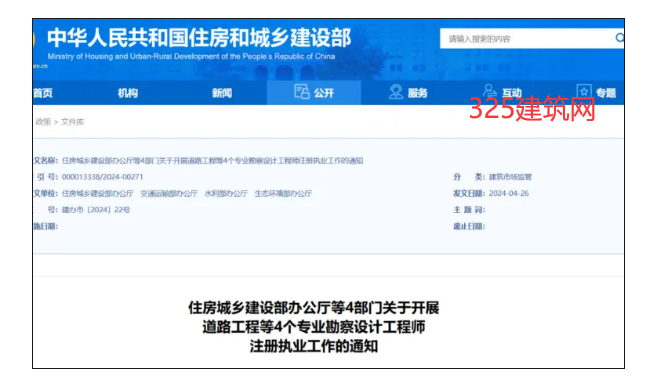Click the user icon beside 互动
The width and height of the screenshot is (648, 380).
click(490, 91)
